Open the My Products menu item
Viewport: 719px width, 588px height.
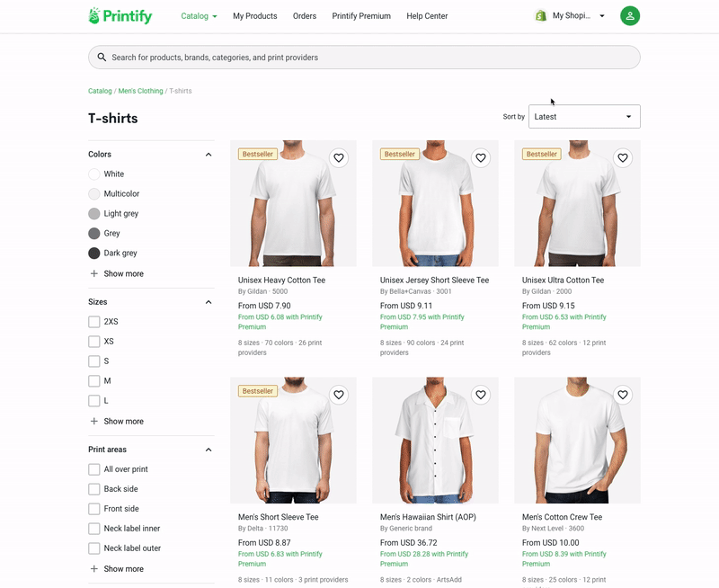255,16
